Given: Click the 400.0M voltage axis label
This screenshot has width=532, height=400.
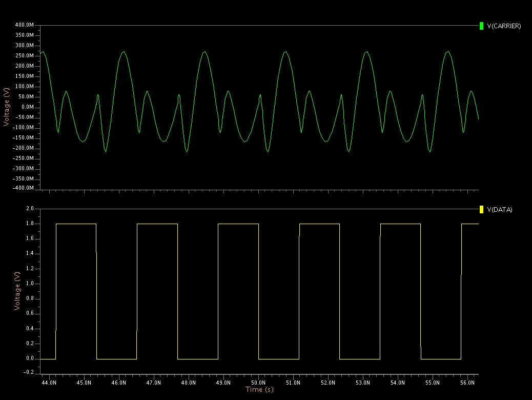Looking at the screenshot, I should (25, 25).
